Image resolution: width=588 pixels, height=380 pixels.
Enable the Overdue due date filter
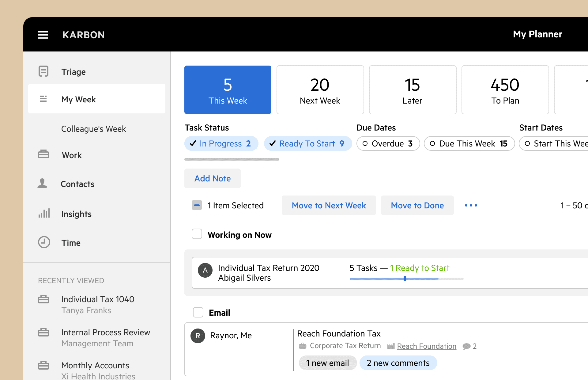pos(388,143)
